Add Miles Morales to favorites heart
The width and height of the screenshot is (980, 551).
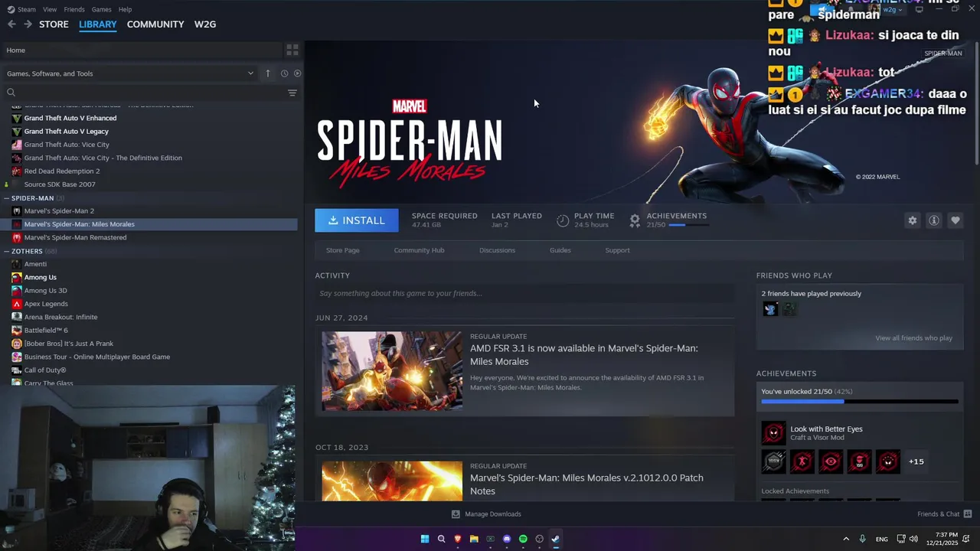click(x=955, y=220)
